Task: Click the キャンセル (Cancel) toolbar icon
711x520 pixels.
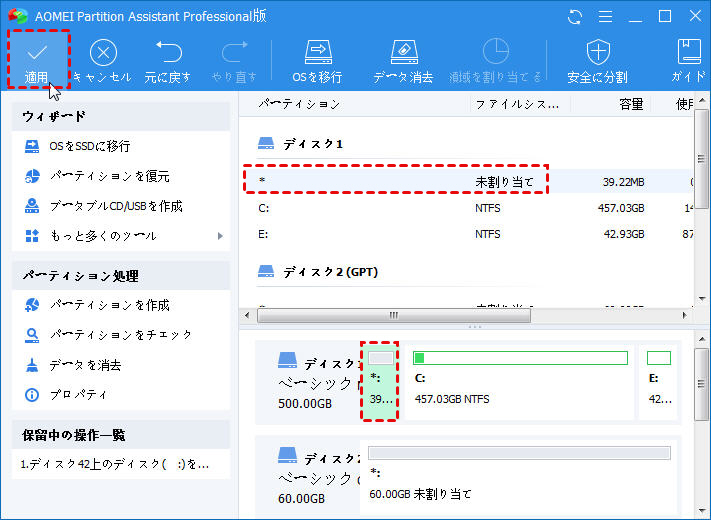Action: coord(102,52)
